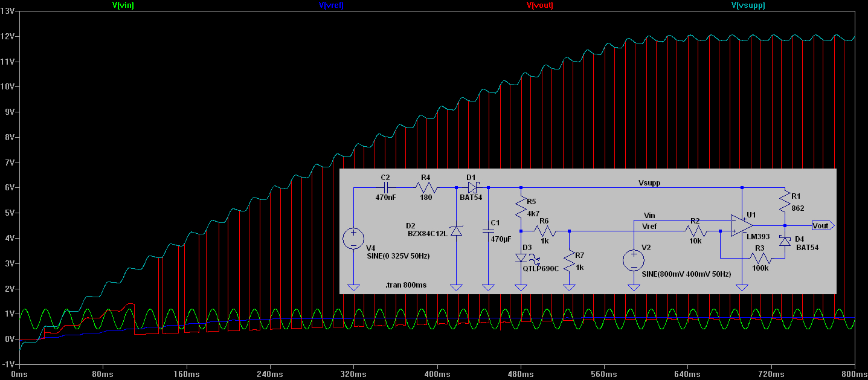Screen dimensions: 868x380
Task: Click the 180 value of R4
Action: pyautogui.click(x=426, y=198)
